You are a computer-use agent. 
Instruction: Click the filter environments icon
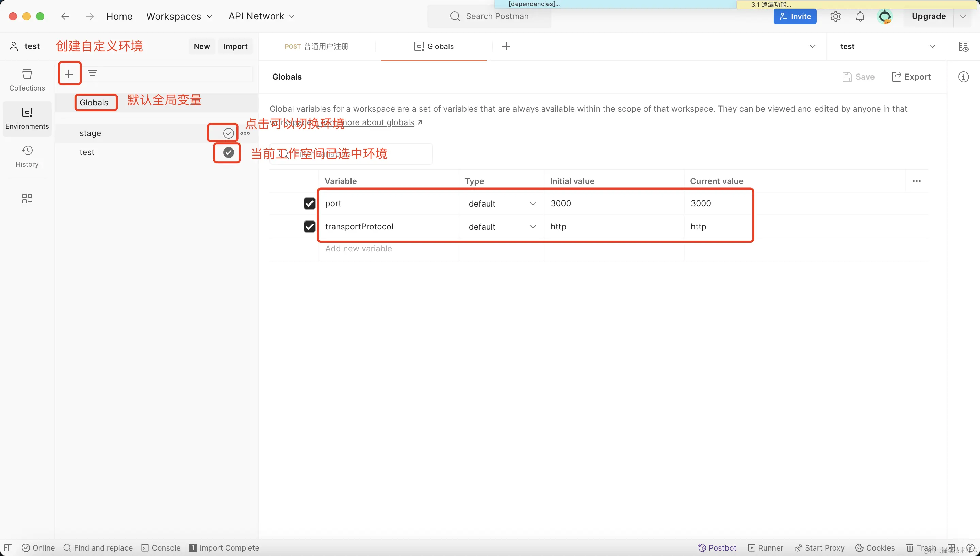coord(93,74)
